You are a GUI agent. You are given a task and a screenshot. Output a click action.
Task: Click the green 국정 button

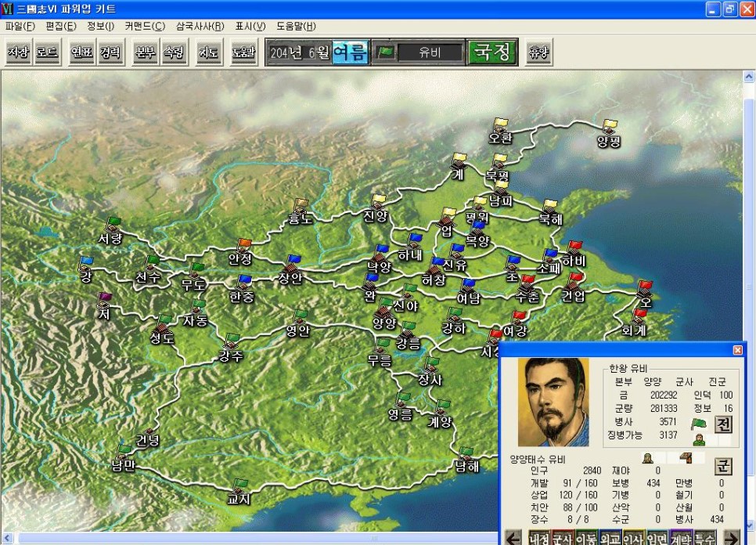pos(491,52)
